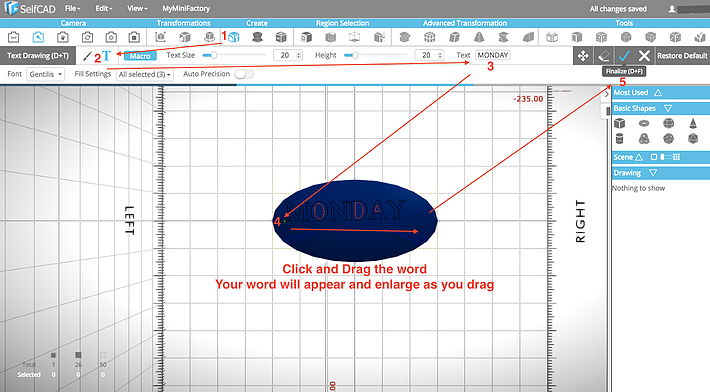
Task: Add a torus from Basic Shapes
Action: click(644, 123)
